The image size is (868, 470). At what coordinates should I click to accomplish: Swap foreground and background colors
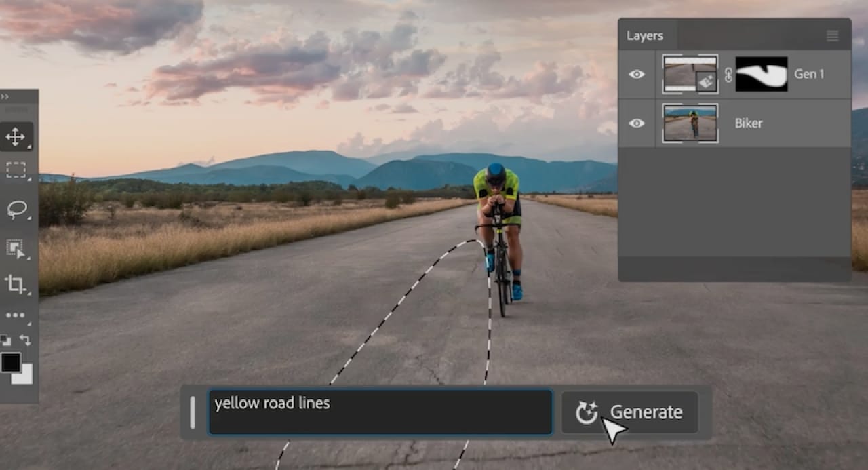pyautogui.click(x=26, y=340)
